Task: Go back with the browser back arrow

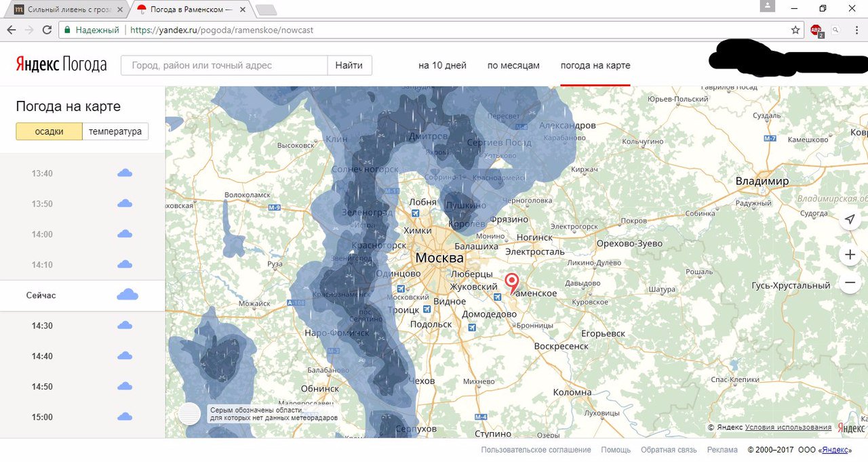Action: (11, 30)
